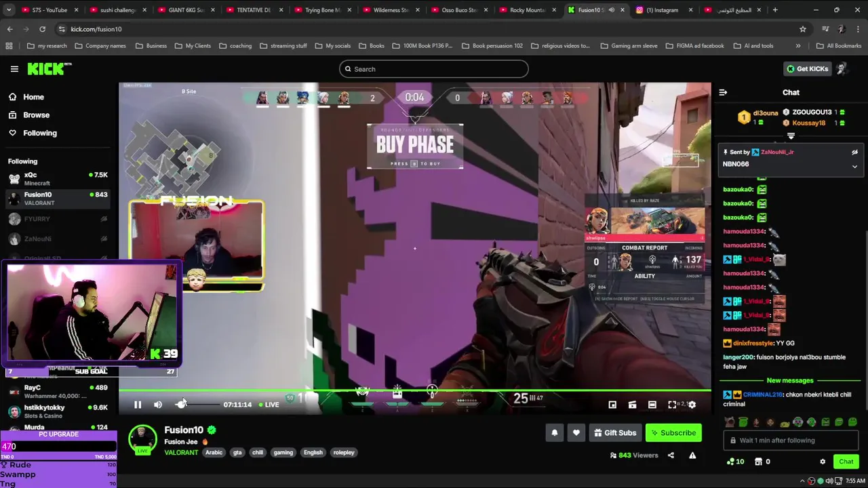Reload the browser page
Viewport: 868px width, 488px height.
pyautogui.click(x=42, y=29)
